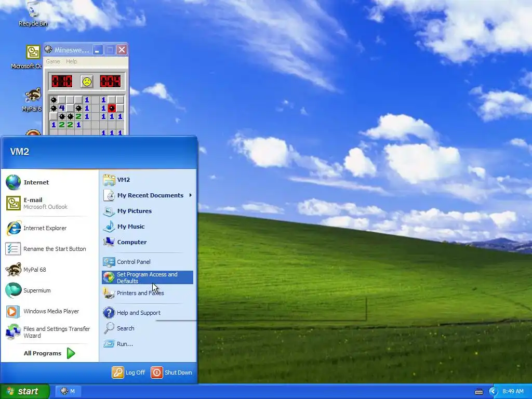The image size is (532, 399).
Task: Open Computer from the start menu
Action: tap(148, 242)
